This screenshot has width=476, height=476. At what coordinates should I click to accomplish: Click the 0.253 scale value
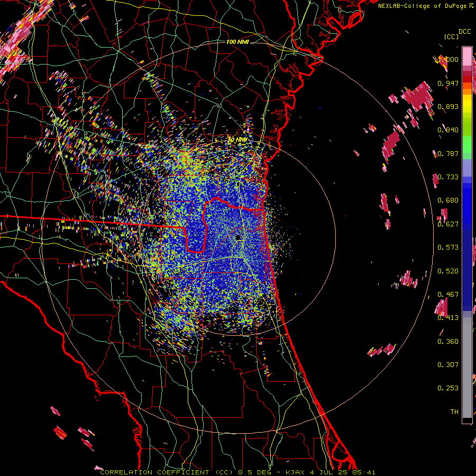coord(448,388)
